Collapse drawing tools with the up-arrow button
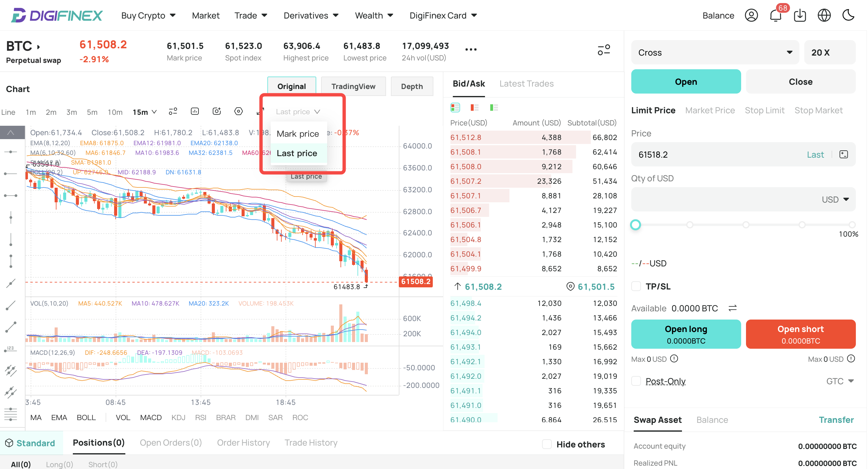The image size is (868, 469). tap(12, 132)
